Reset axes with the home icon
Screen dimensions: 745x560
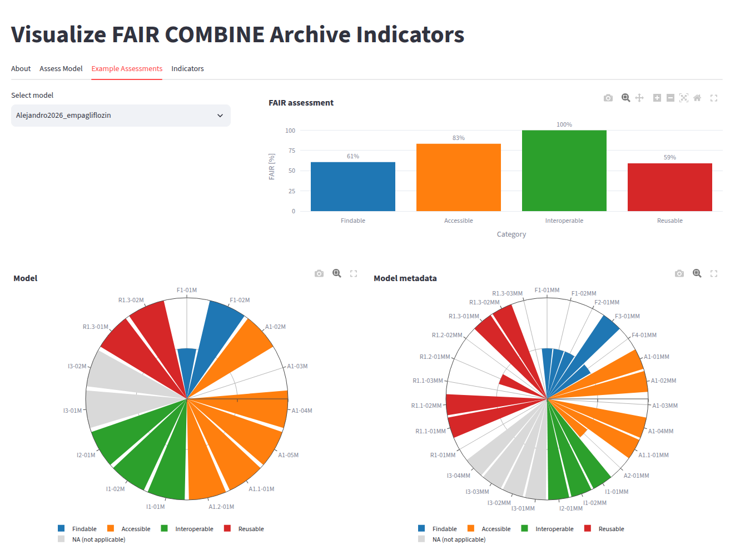pyautogui.click(x=697, y=98)
